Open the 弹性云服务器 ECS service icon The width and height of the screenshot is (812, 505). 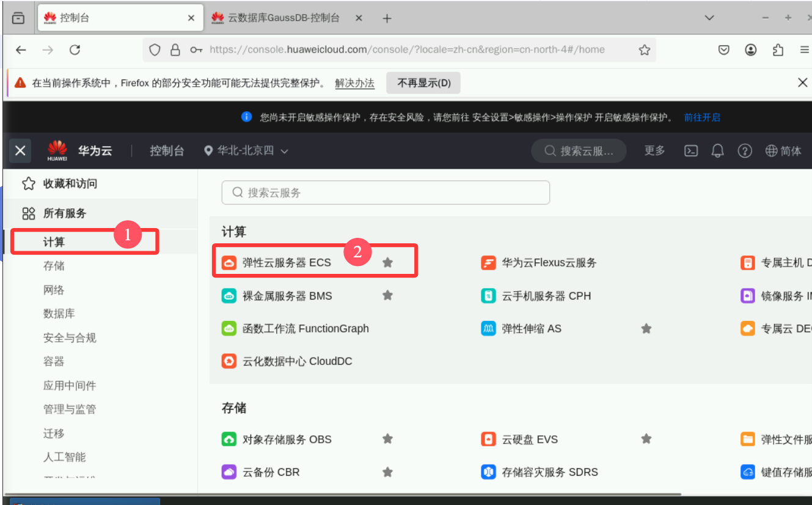click(x=229, y=263)
